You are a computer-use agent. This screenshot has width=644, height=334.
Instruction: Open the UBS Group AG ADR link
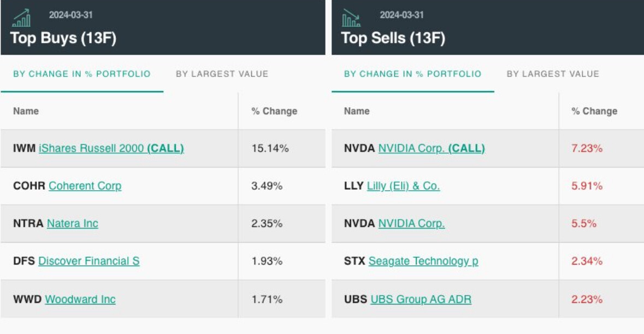421,299
